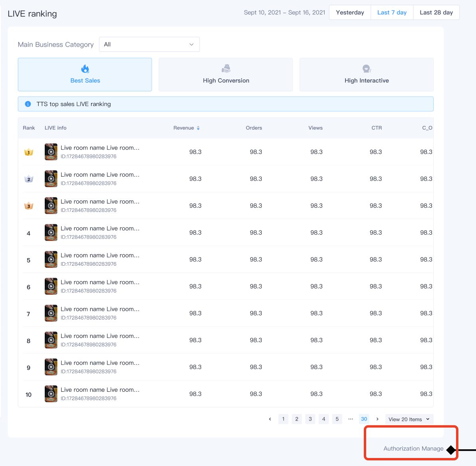Go to next page using right chevron
Image resolution: width=476 pixels, height=466 pixels.
(377, 419)
